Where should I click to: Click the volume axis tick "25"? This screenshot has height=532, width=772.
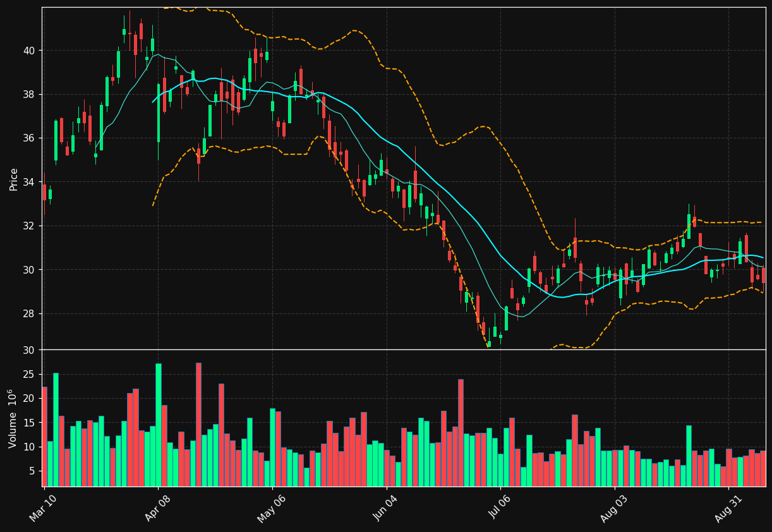(x=30, y=375)
